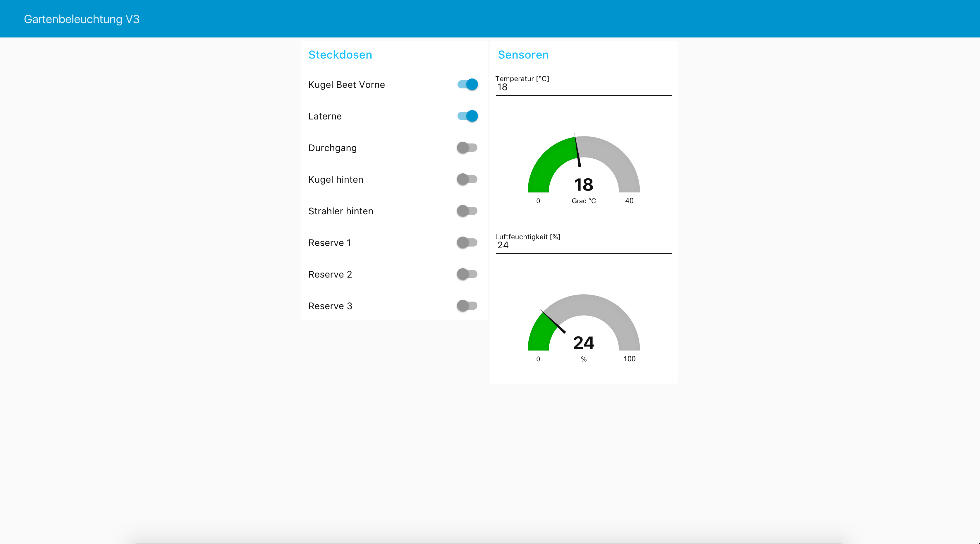The width and height of the screenshot is (980, 544).
Task: Switch on Kugel hinten
Action: tap(467, 179)
